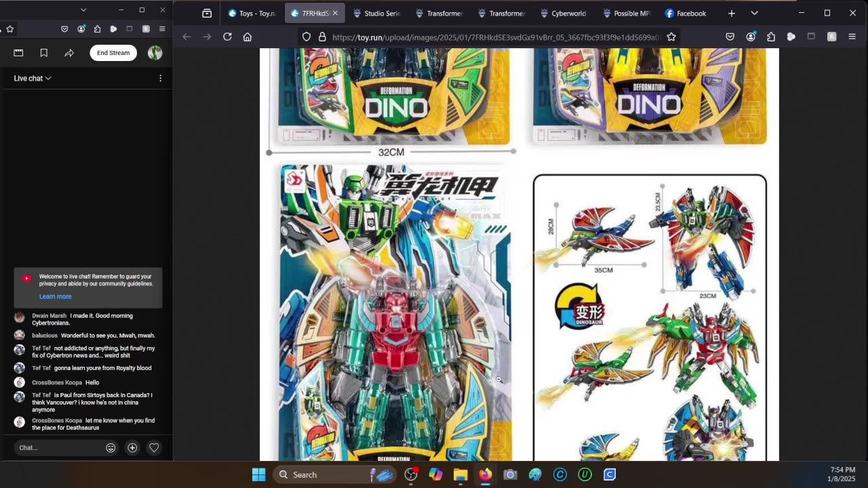Open extensions puzzle icon in right window
The width and height of the screenshot is (868, 488).
[x=771, y=37]
